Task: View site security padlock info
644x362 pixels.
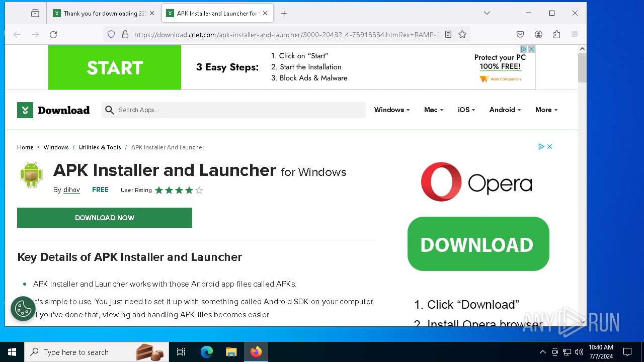Action: (x=125, y=34)
